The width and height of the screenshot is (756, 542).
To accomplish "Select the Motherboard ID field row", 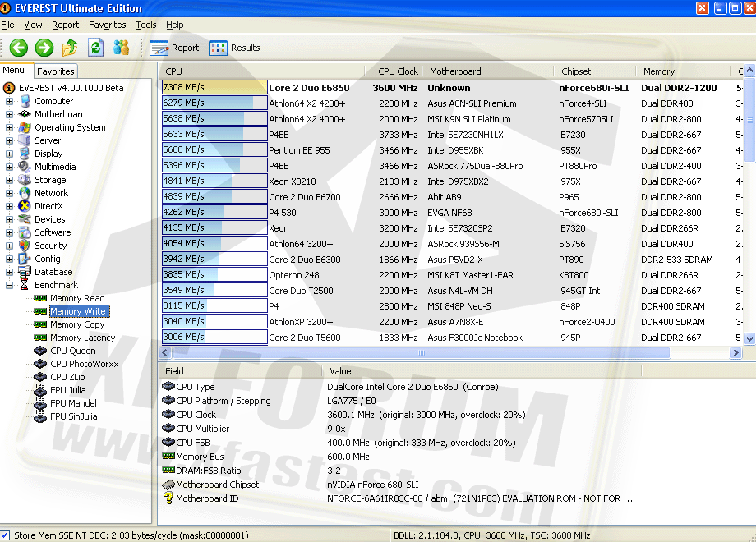I will coord(398,498).
